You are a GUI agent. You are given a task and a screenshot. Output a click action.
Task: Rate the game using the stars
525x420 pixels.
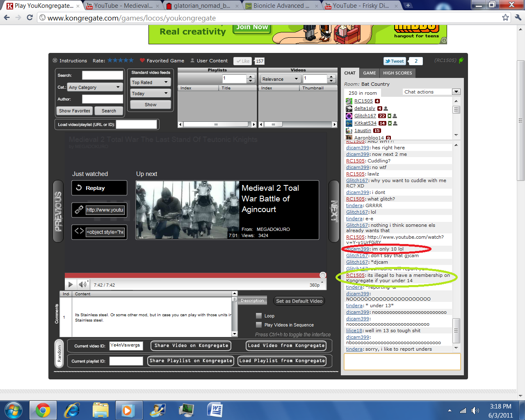tap(121, 60)
